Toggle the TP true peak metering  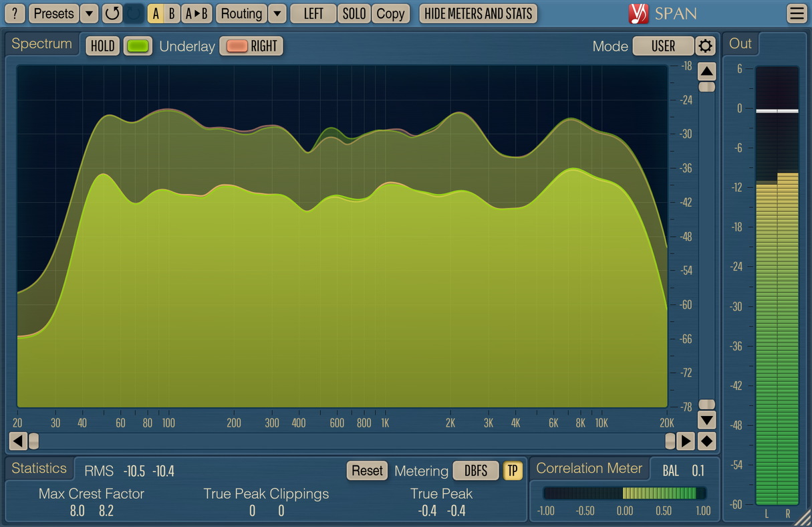pyautogui.click(x=513, y=471)
